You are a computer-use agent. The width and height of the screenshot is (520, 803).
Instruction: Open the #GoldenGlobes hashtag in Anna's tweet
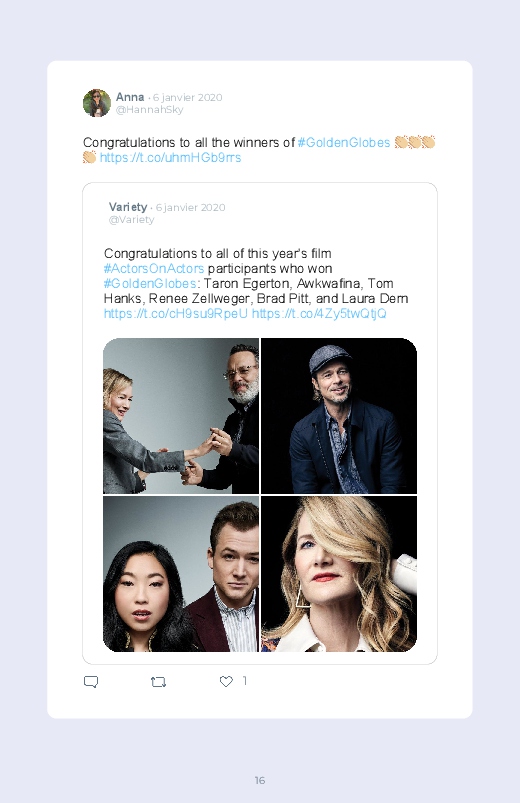coord(344,142)
